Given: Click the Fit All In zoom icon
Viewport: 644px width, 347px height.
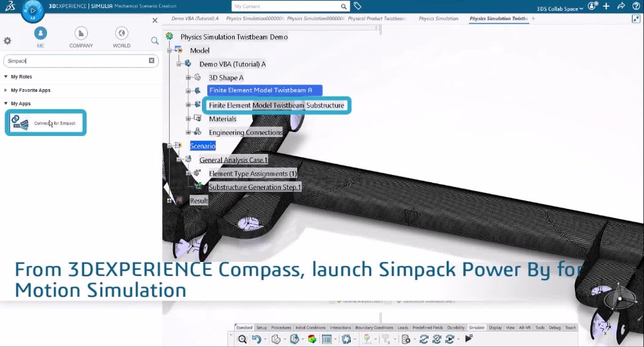Looking at the screenshot, I should click(x=242, y=339).
